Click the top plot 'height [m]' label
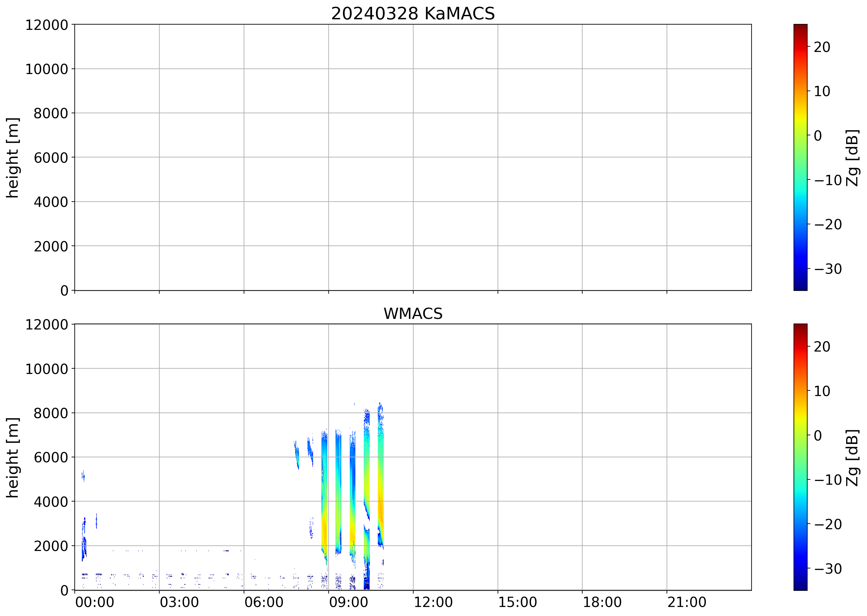 pos(12,157)
